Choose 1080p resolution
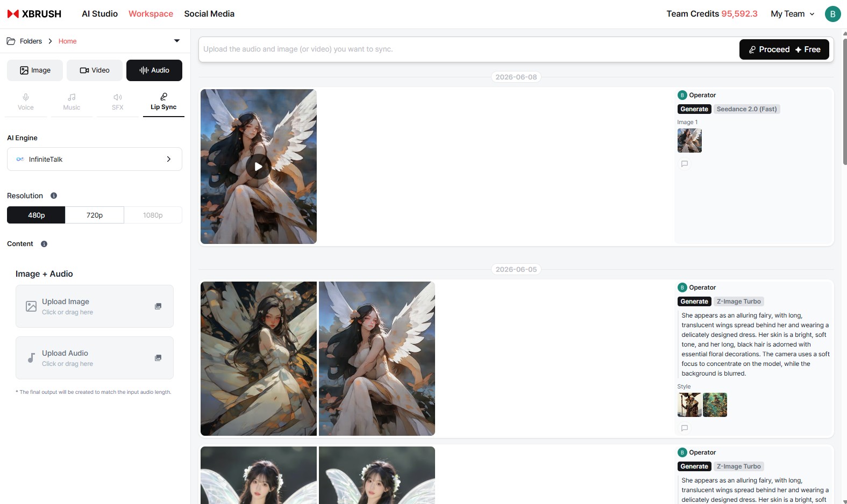 pyautogui.click(x=153, y=215)
